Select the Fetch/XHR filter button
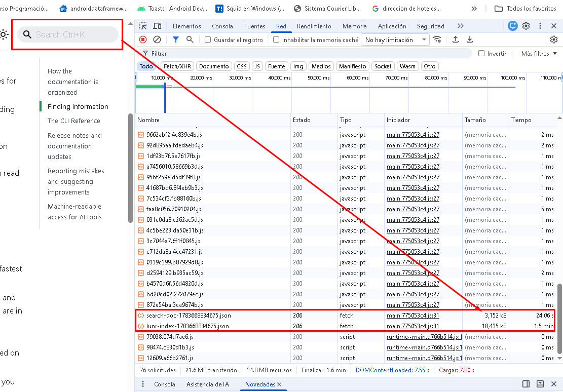Screen dimensions: 563x392 tap(177, 66)
